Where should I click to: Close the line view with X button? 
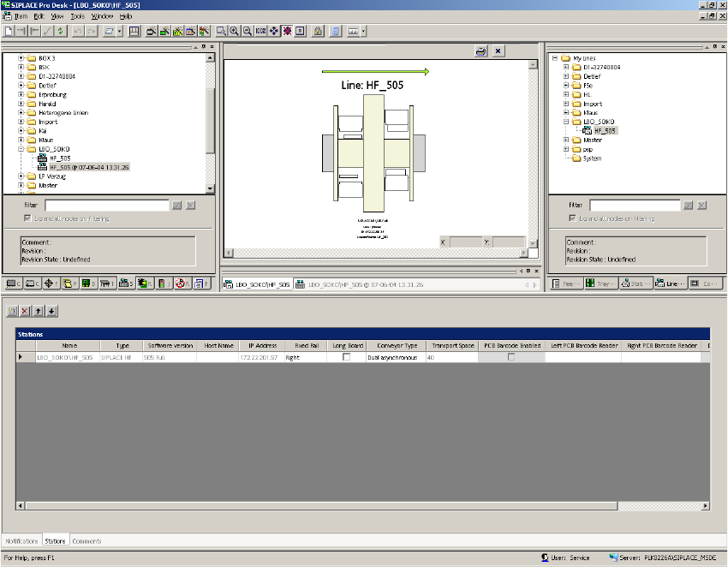pyautogui.click(x=498, y=51)
